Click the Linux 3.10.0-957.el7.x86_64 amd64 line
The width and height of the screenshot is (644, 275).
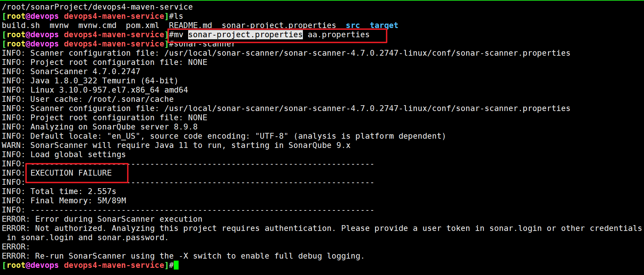coord(95,90)
